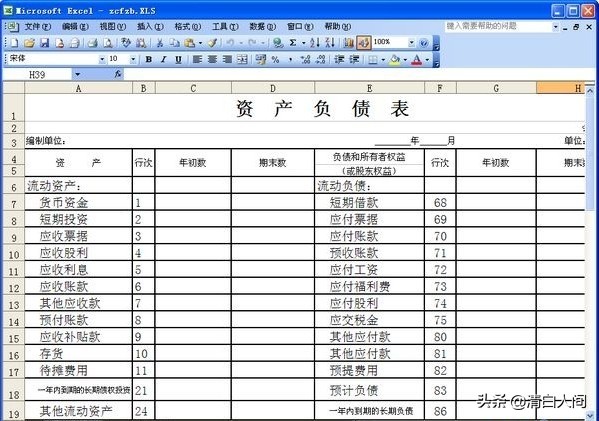Toggle the highlighted Drawing toolbar button
The image size is (599, 421).
point(363,43)
